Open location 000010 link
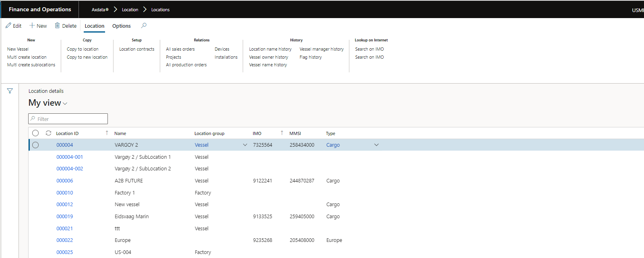644x258 pixels. (65, 193)
